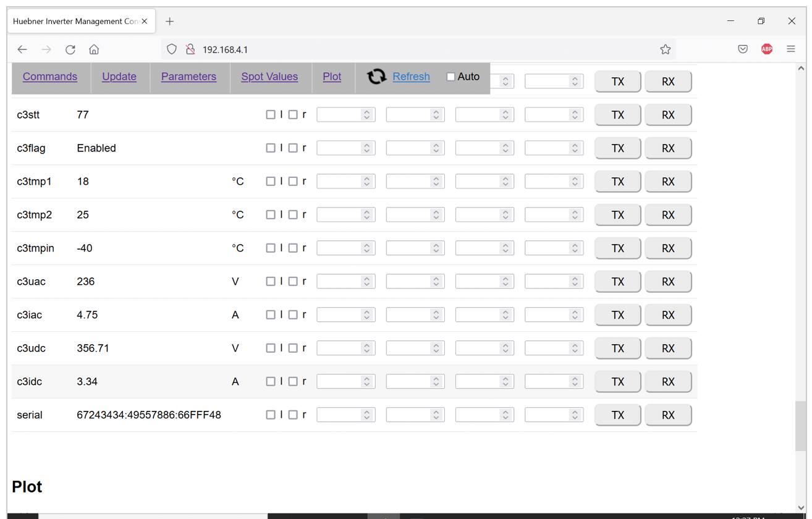This screenshot has width=812, height=519.
Task: Click RX in the c3idc row
Action: point(668,382)
